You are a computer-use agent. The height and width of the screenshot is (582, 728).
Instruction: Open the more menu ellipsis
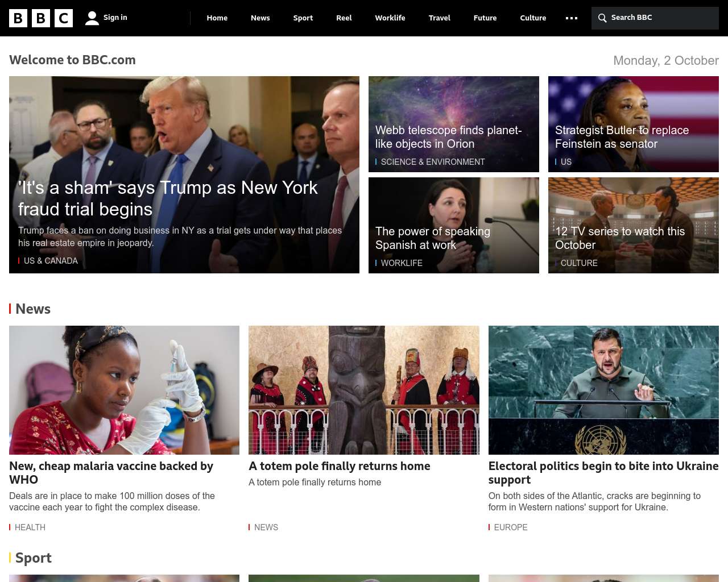pyautogui.click(x=572, y=18)
